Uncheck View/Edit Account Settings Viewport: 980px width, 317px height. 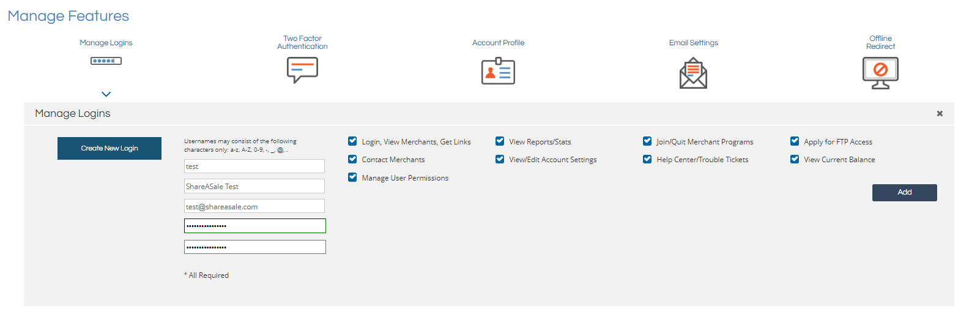click(x=500, y=159)
